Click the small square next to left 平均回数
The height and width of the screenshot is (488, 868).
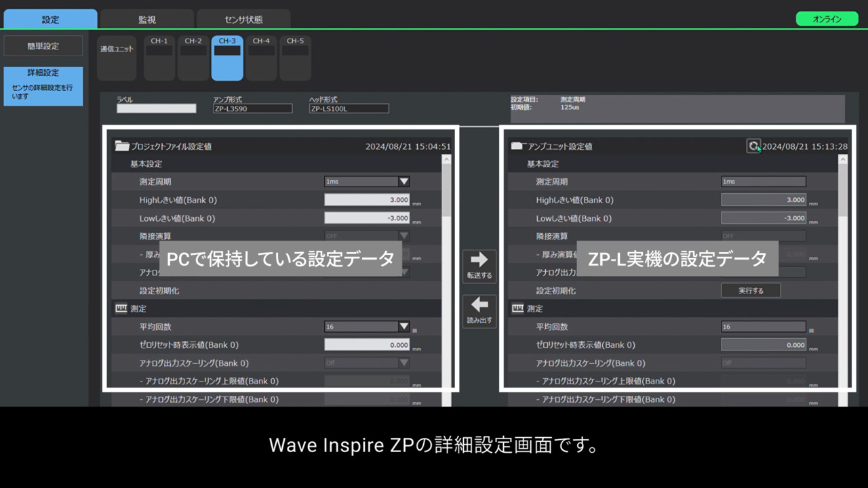(x=414, y=331)
